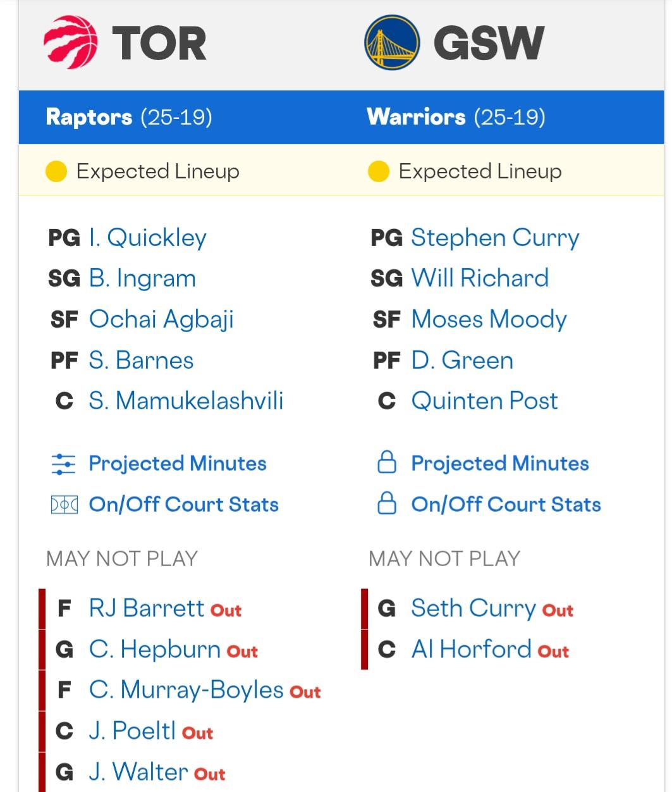Open Quinten Post's player profile

point(484,400)
